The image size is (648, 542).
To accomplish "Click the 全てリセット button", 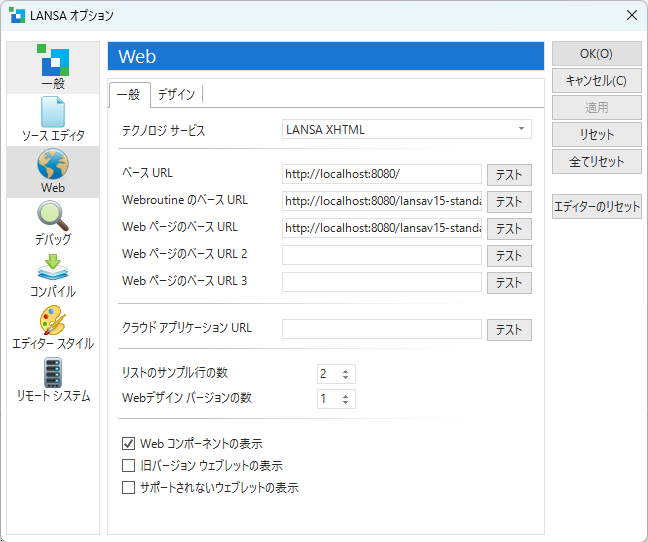I will 597,162.
